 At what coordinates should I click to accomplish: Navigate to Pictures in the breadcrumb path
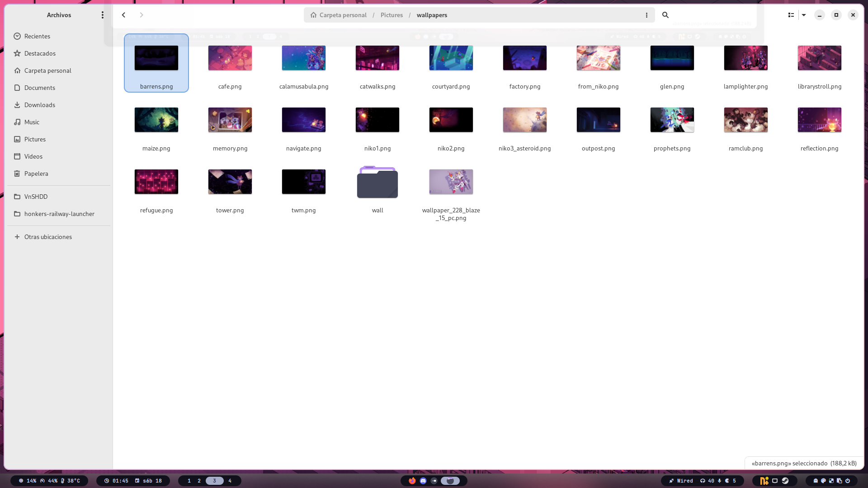[x=392, y=15]
